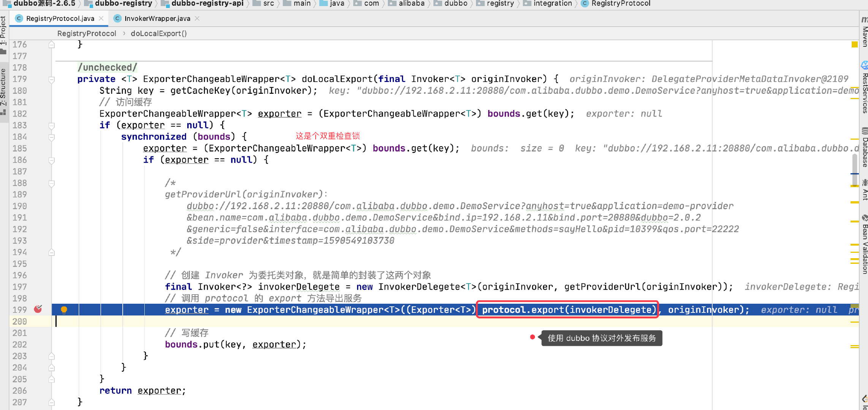Click 'getCacheKey' on line 180
This screenshot has width=868, height=410.
pyautogui.click(x=200, y=91)
